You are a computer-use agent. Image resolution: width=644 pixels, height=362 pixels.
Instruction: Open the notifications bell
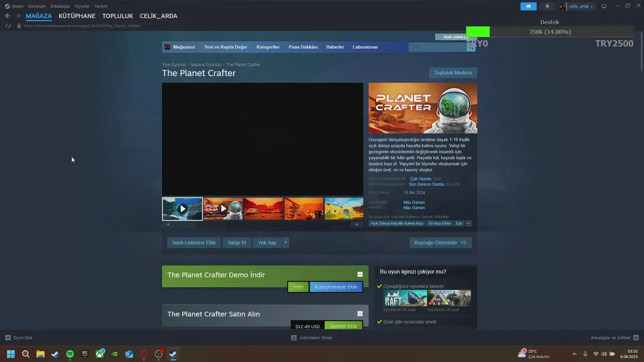tap(547, 7)
